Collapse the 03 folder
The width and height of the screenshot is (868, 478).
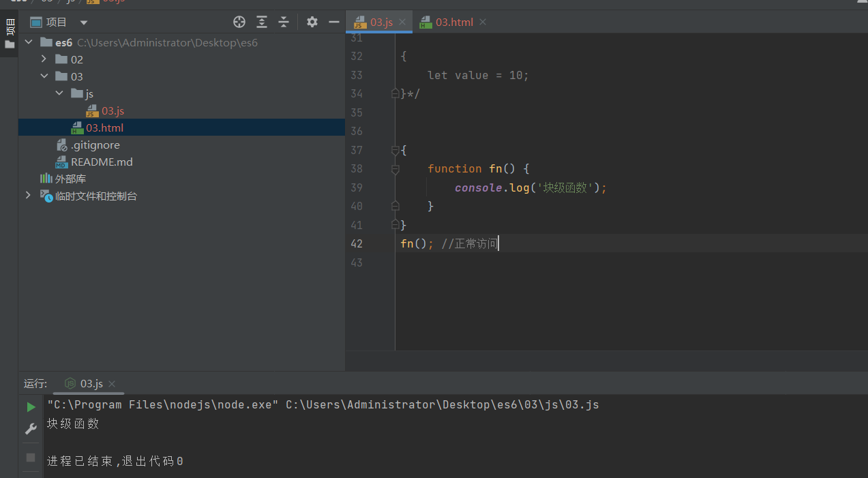(x=44, y=76)
